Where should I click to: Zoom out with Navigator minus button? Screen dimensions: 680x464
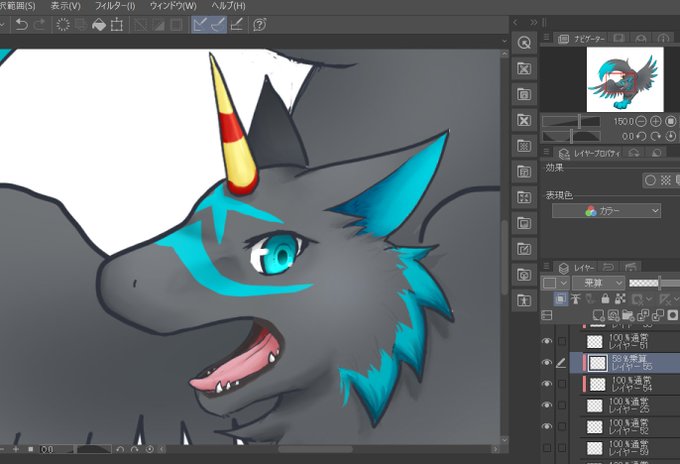pyautogui.click(x=641, y=121)
